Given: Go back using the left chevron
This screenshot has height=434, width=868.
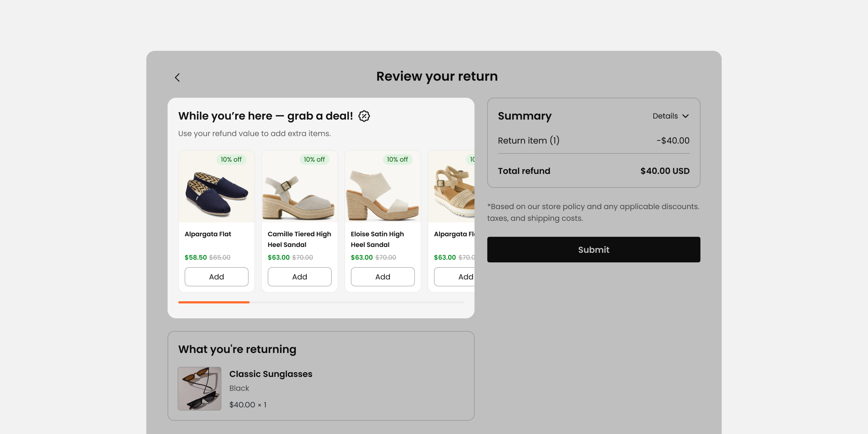Looking at the screenshot, I should [x=177, y=77].
